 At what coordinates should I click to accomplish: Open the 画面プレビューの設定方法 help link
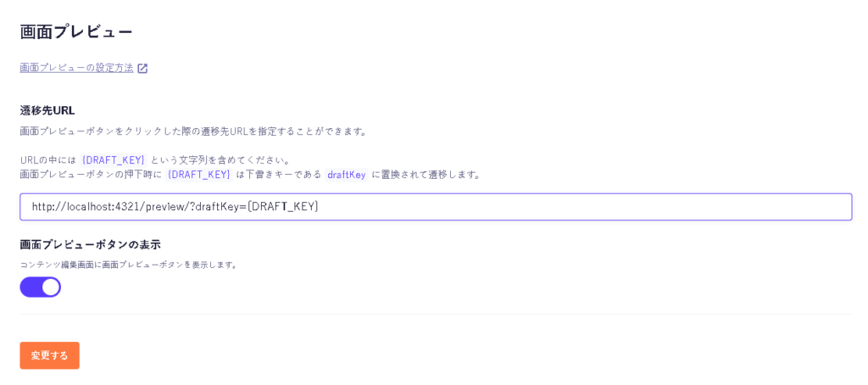(76, 68)
